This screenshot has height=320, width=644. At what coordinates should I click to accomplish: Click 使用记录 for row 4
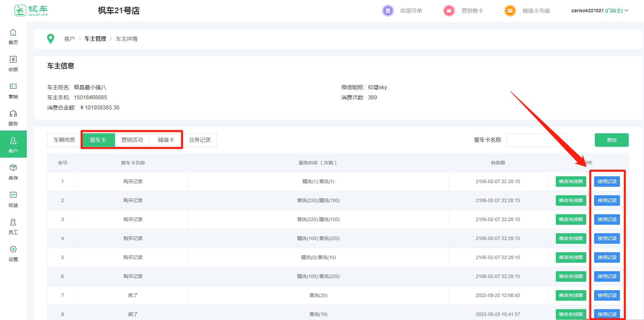coord(607,238)
